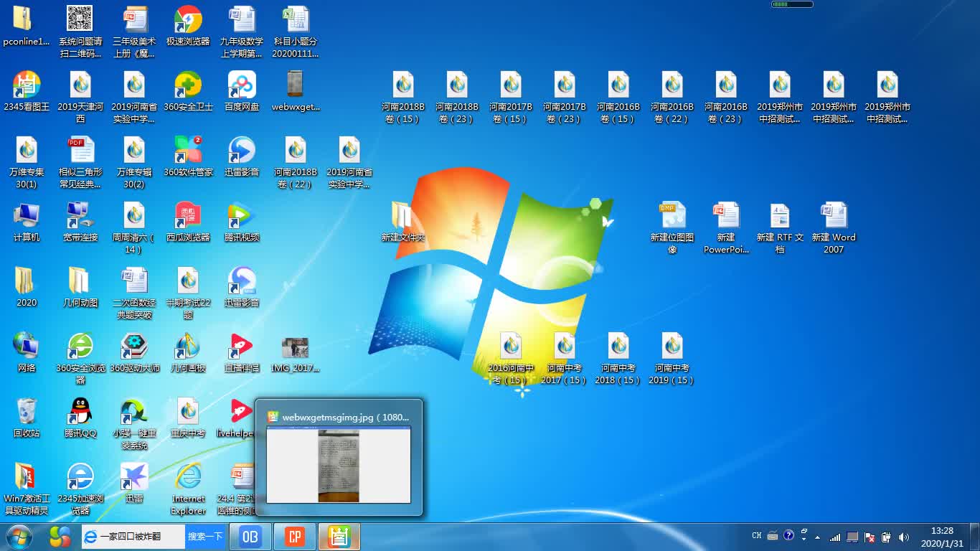Launch the 2345加速浏览器 shortcut
This screenshot has height=551, width=980.
point(80,489)
